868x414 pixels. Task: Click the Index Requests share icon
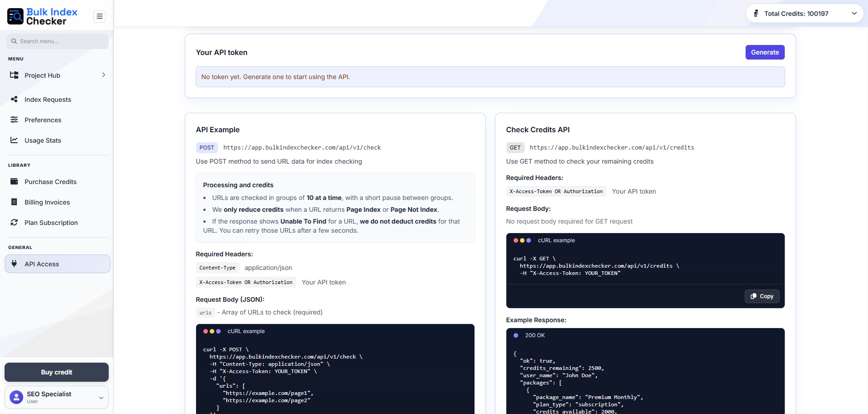coord(14,99)
